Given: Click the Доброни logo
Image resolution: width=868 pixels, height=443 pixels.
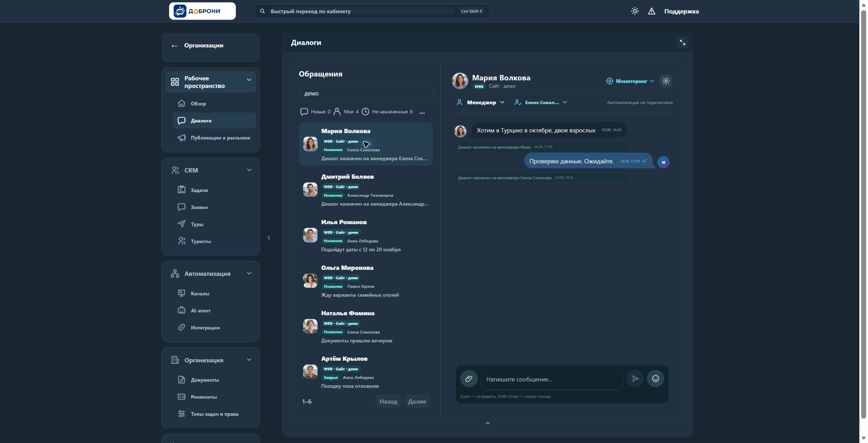Looking at the screenshot, I should [x=202, y=11].
